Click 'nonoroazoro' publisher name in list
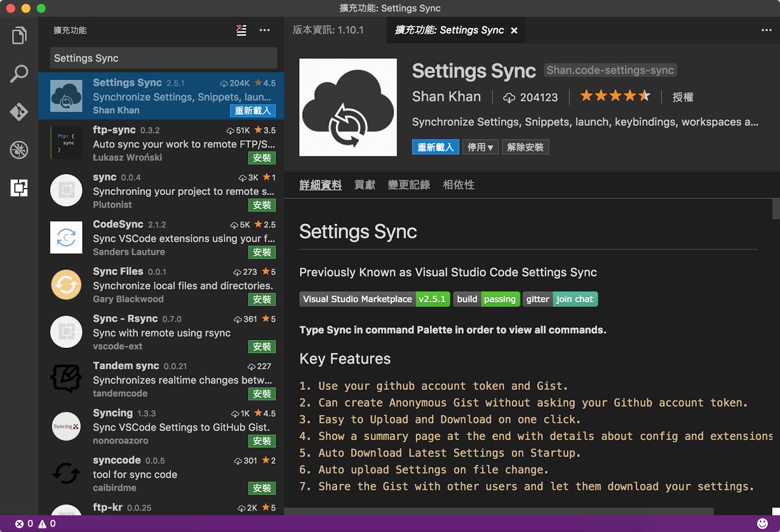 tap(120, 440)
